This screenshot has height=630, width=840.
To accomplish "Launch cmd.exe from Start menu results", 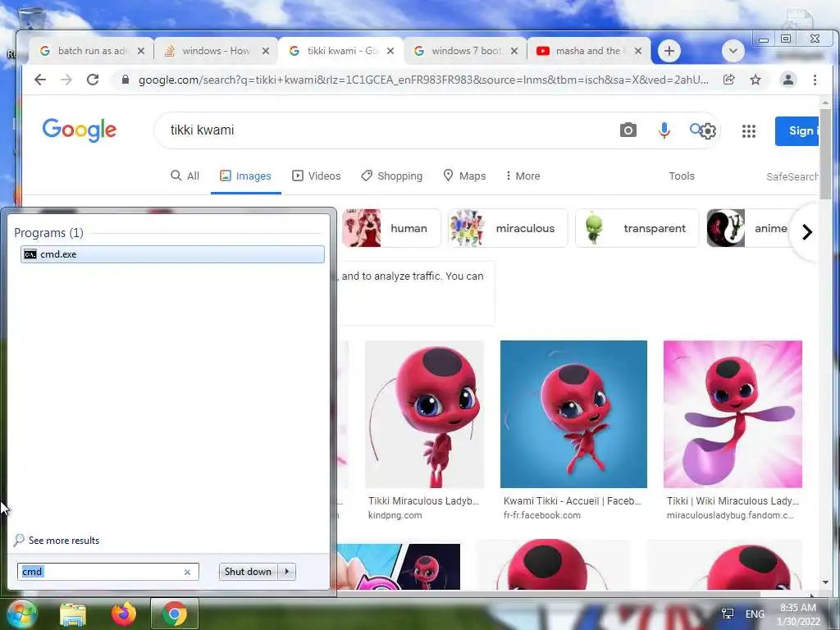I will point(172,254).
